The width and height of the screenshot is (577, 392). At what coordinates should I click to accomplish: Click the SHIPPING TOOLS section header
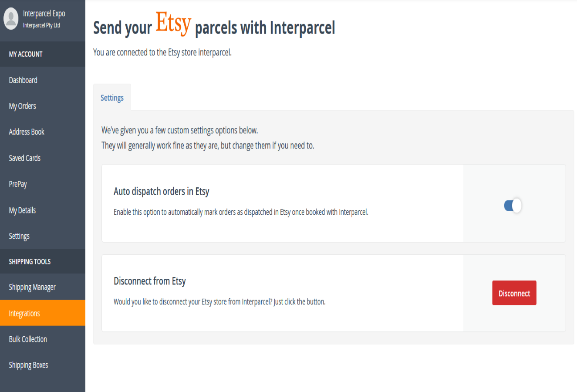(30, 261)
